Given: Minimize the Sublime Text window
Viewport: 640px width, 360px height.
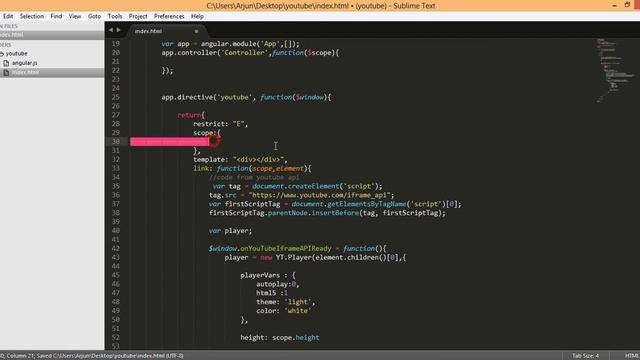Looking at the screenshot, I should coord(614,6).
